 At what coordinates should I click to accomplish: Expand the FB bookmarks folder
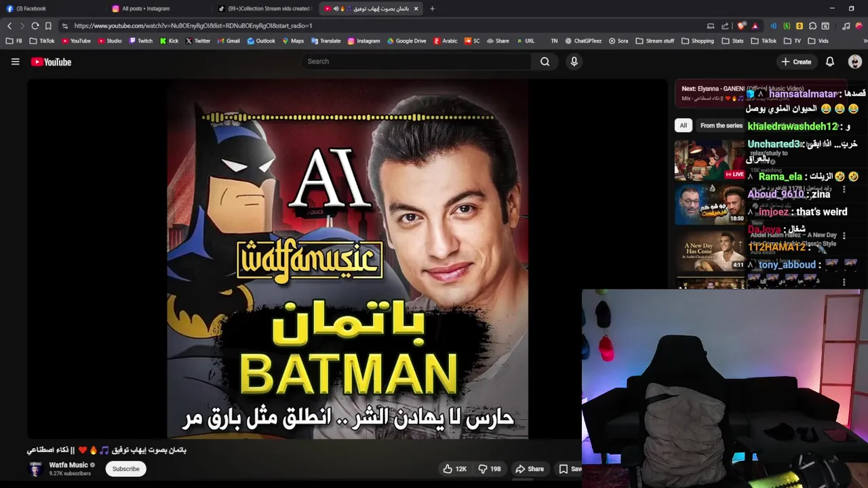pyautogui.click(x=14, y=41)
